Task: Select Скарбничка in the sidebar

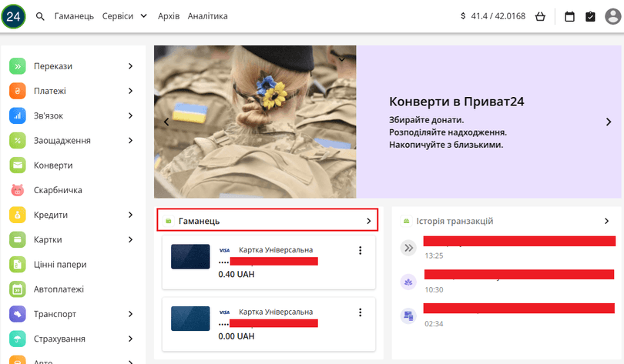Action: coord(58,190)
